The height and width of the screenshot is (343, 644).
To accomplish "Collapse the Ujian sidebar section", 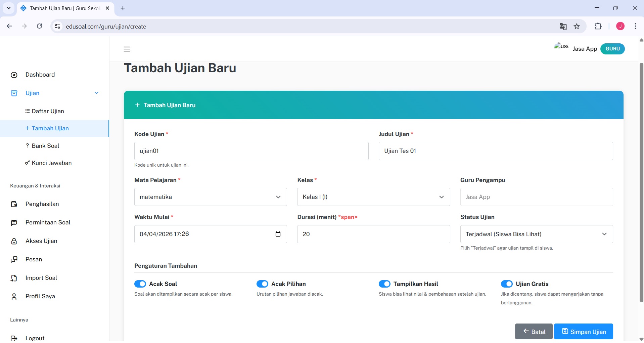I will point(96,93).
